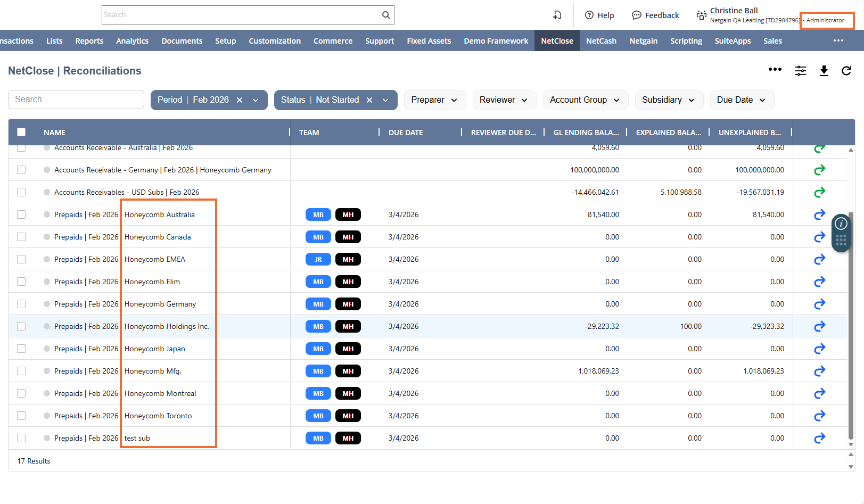Open the Subsidiary filter dropdown
Image resolution: width=864 pixels, height=504 pixels.
[x=669, y=100]
